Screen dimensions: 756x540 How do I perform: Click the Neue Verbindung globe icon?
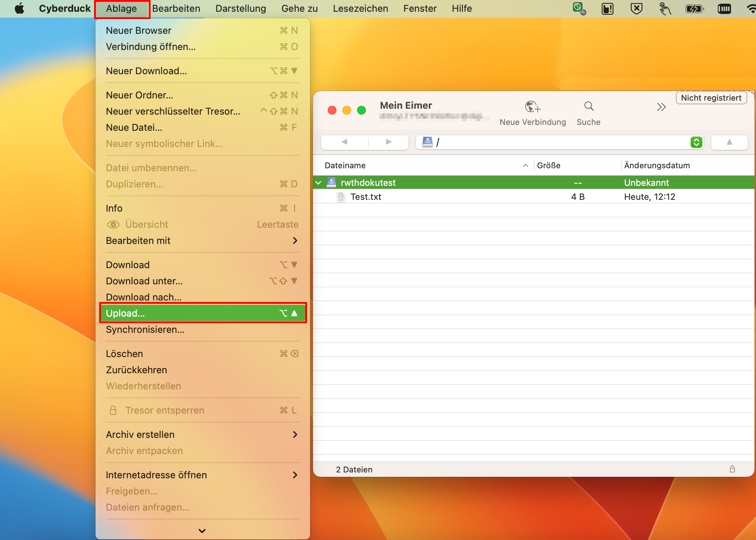pyautogui.click(x=532, y=107)
